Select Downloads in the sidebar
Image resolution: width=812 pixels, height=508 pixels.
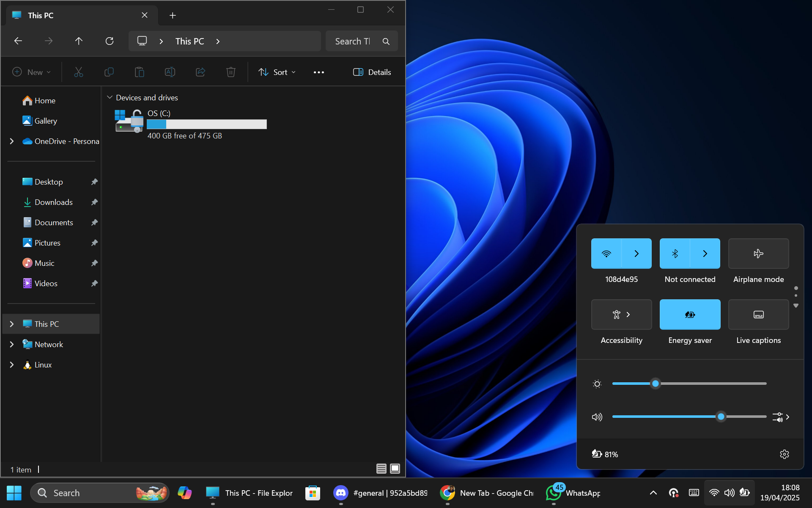53,202
